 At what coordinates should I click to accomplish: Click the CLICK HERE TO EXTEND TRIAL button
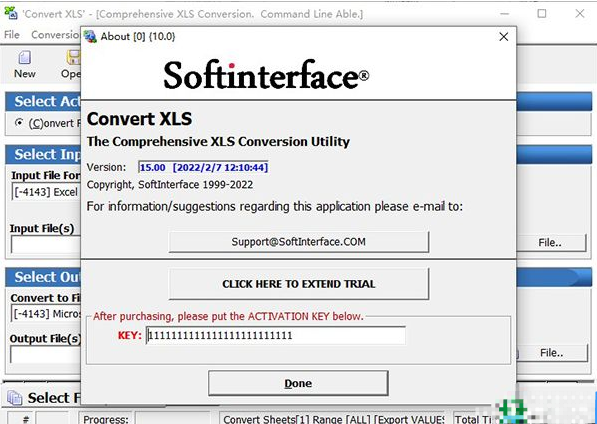point(299,284)
